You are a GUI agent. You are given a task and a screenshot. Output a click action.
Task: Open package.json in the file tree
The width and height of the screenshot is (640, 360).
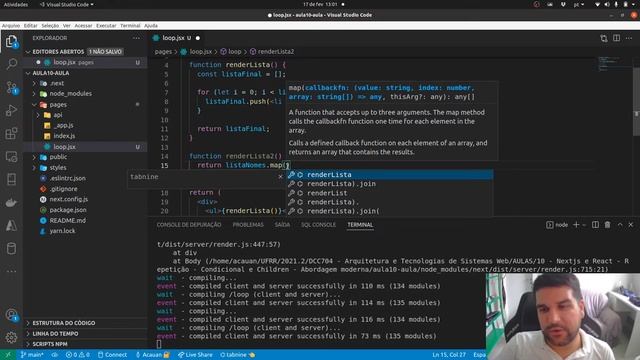[x=68, y=210]
